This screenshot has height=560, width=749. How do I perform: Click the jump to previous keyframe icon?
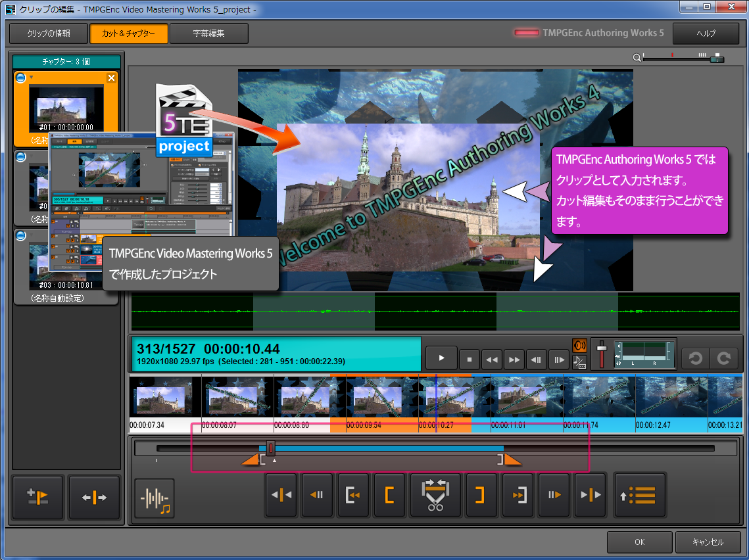click(x=281, y=494)
